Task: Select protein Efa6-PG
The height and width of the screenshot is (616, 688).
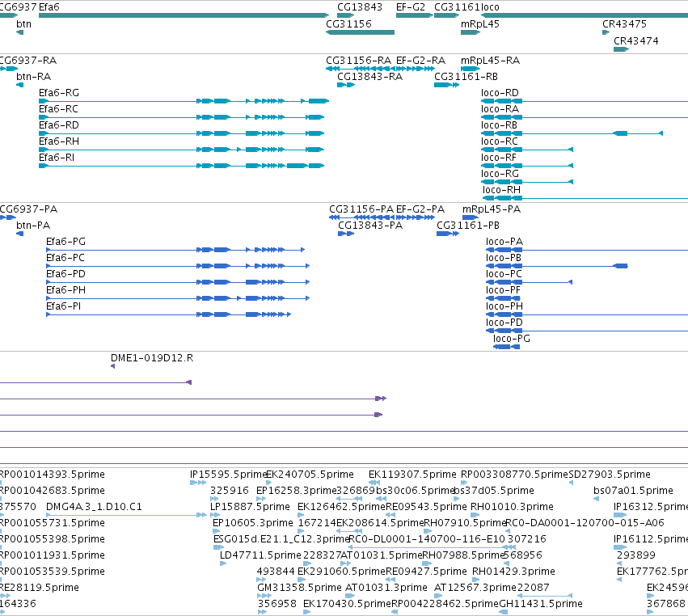Action: 175,250
